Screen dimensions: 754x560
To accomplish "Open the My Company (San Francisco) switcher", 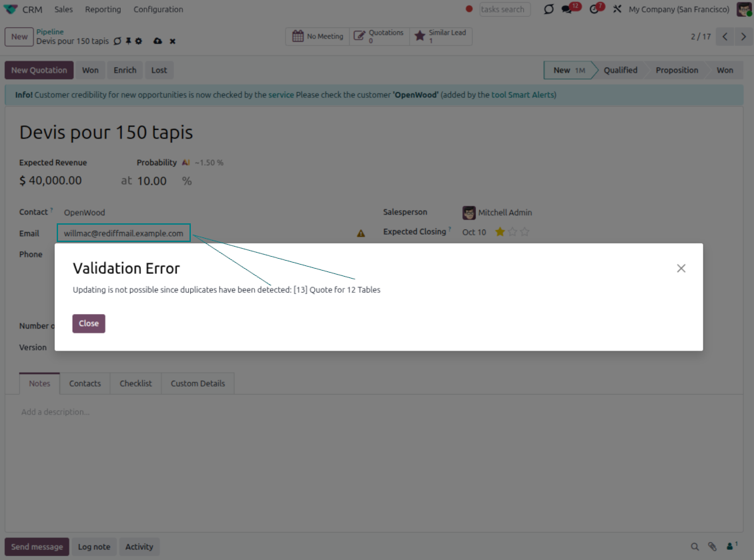I will [679, 9].
